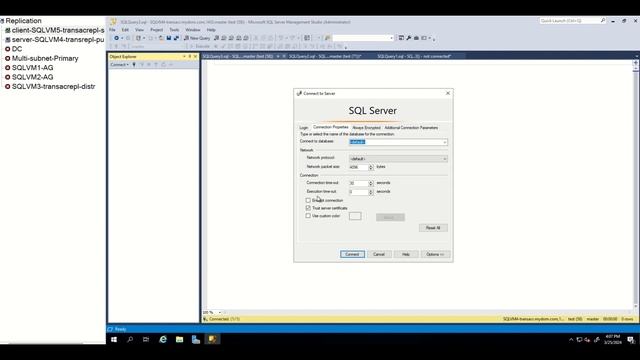Open the View menu
This screenshot has width=640, height=360.
coord(140,30)
